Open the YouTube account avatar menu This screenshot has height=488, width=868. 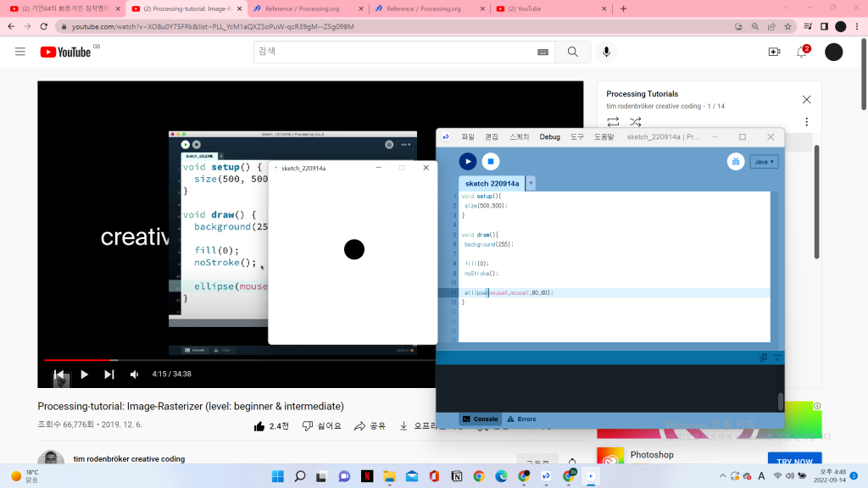[834, 52]
